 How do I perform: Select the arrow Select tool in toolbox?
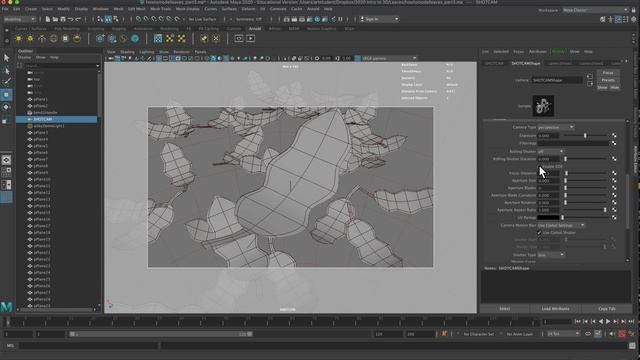point(6,58)
